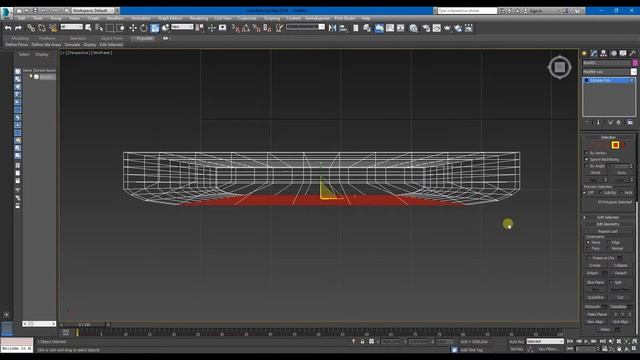
Task: Toggle the Angle Snap icon
Action: click(246, 28)
